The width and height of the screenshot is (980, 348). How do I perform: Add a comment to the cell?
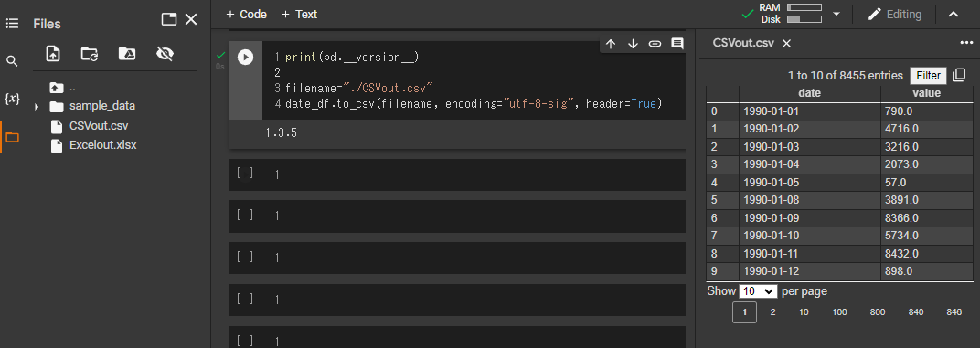(x=676, y=44)
